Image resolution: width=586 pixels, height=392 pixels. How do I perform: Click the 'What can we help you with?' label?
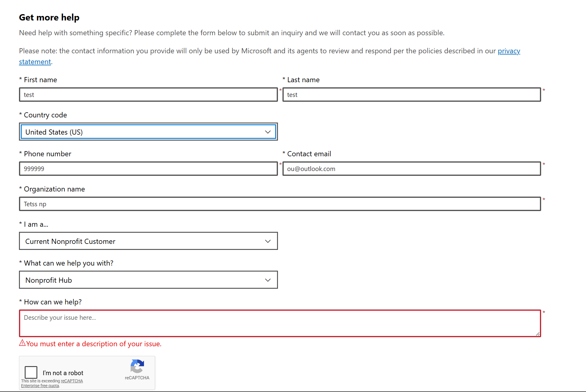click(x=69, y=263)
